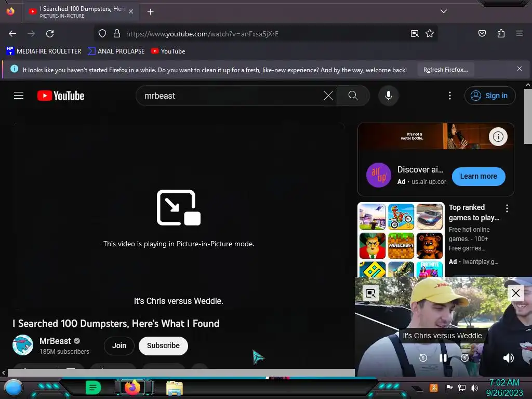Open the green notes app on taskbar
Screen dimensions: 532x399
tap(94, 388)
